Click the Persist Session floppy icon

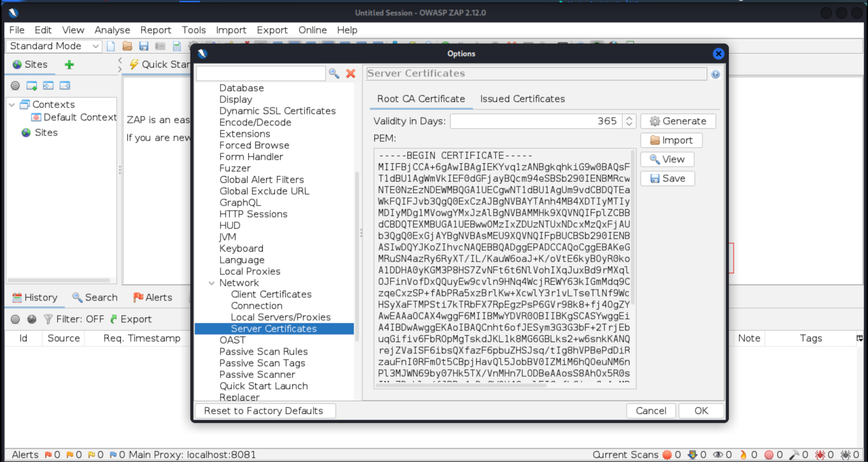click(144, 46)
